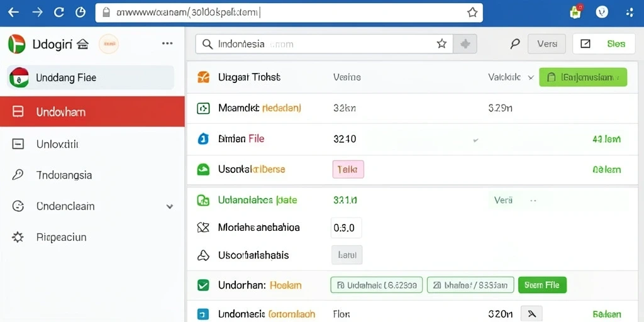Click the green lock button in header row

pyautogui.click(x=583, y=77)
